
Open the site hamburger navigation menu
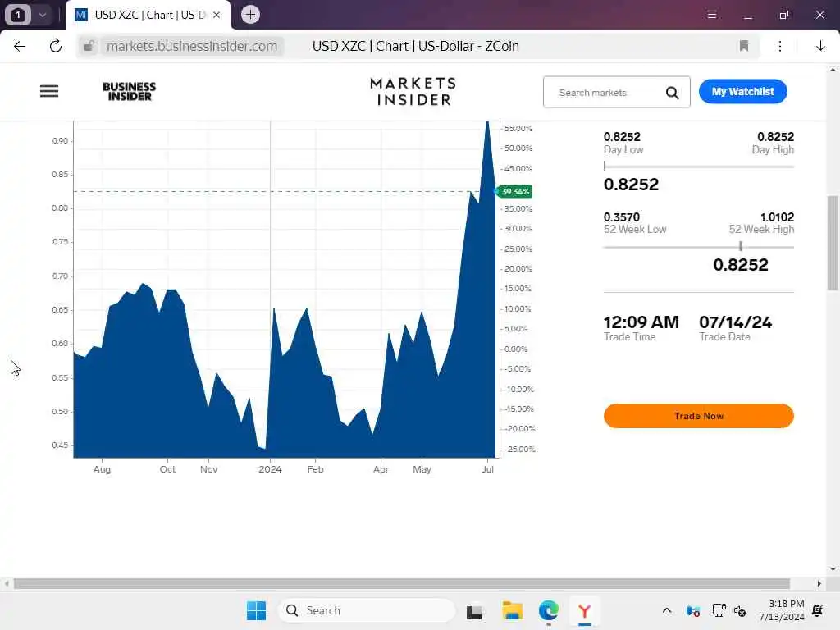49,91
